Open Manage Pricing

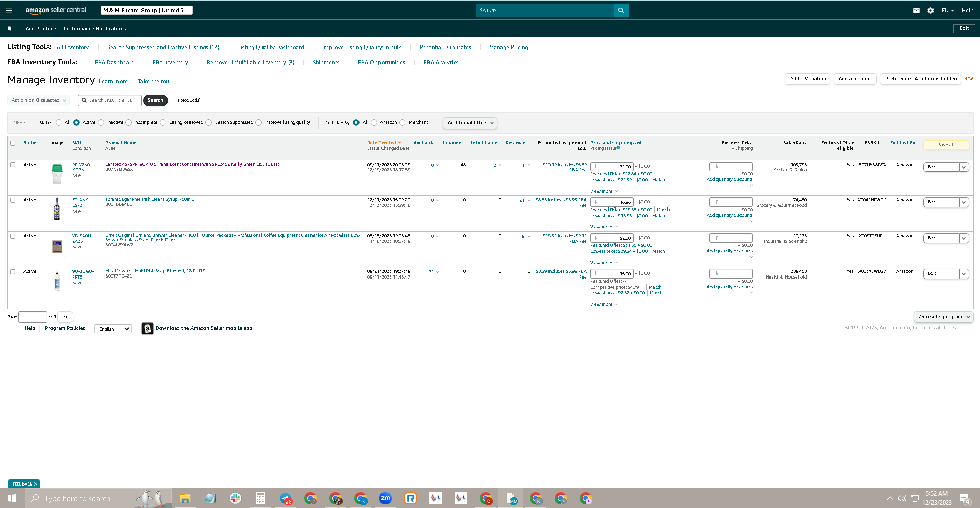pyautogui.click(x=509, y=47)
